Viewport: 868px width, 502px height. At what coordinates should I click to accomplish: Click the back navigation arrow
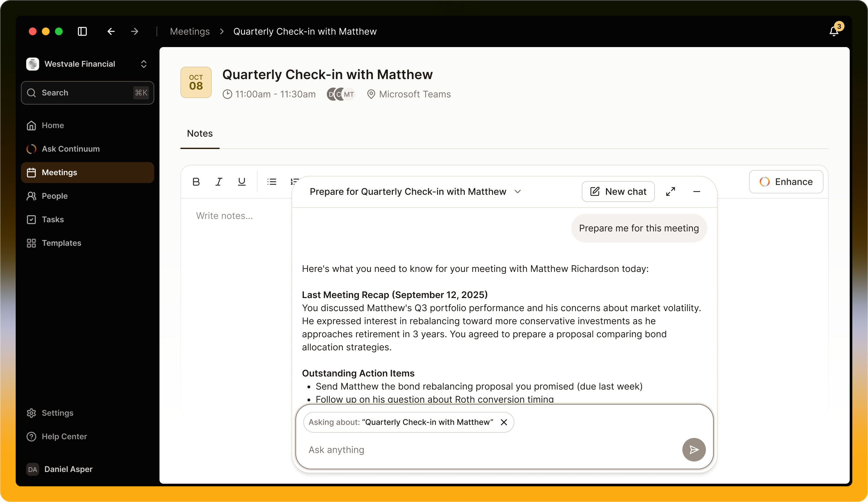111,31
